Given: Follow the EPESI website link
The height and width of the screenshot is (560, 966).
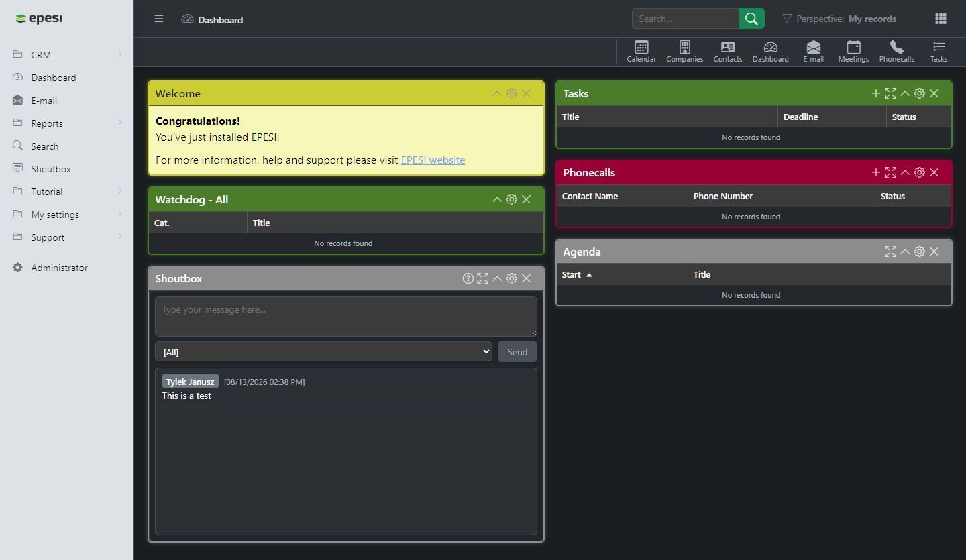Looking at the screenshot, I should click(x=433, y=160).
